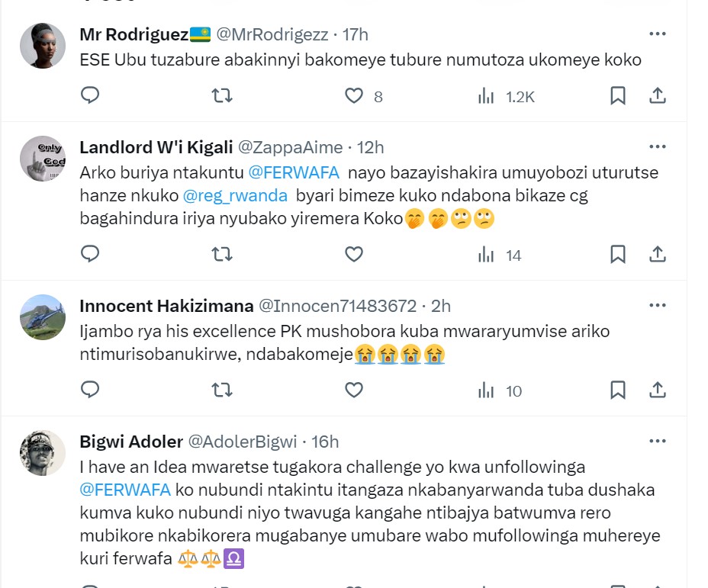Image resolution: width=708 pixels, height=588 pixels.
Task: Reply to Mr Rodriguez's post
Action: click(90, 95)
